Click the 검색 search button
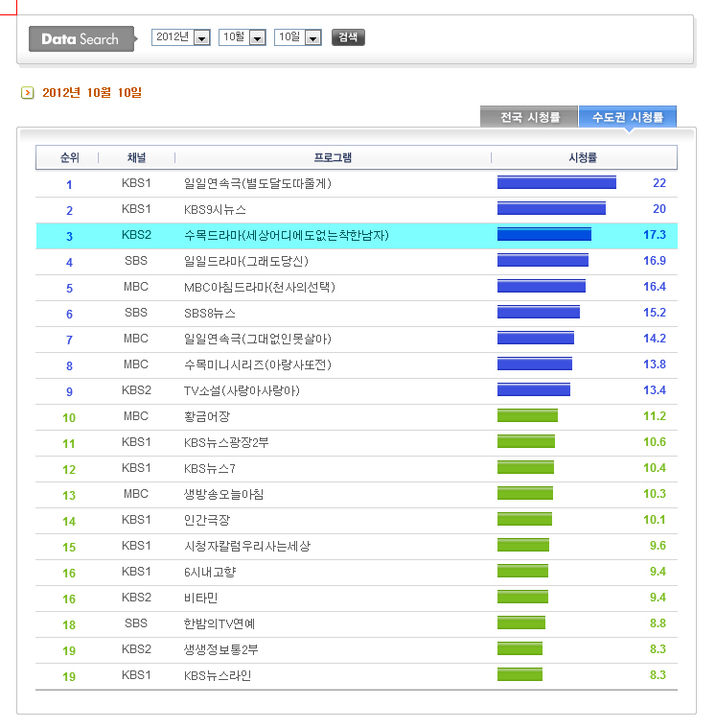 tap(348, 37)
